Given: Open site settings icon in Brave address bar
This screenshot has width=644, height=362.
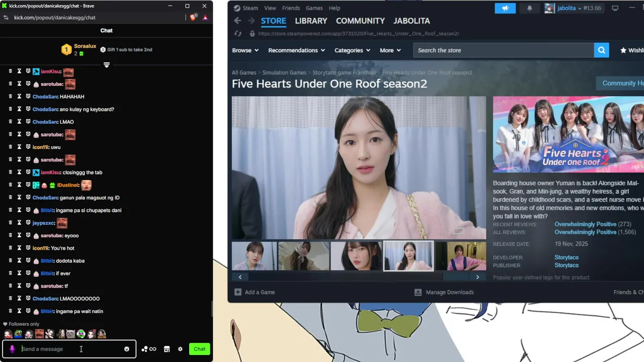Looking at the screenshot, I should [x=6, y=17].
